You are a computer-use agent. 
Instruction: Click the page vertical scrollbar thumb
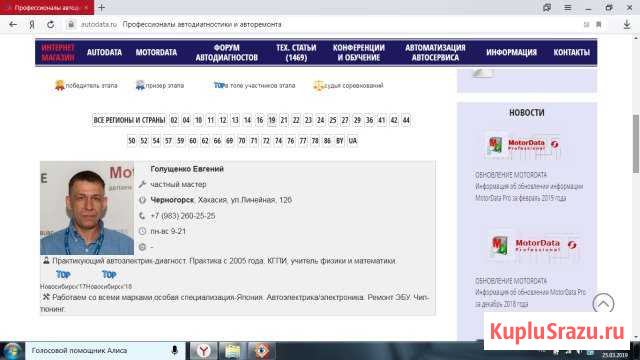[636, 144]
